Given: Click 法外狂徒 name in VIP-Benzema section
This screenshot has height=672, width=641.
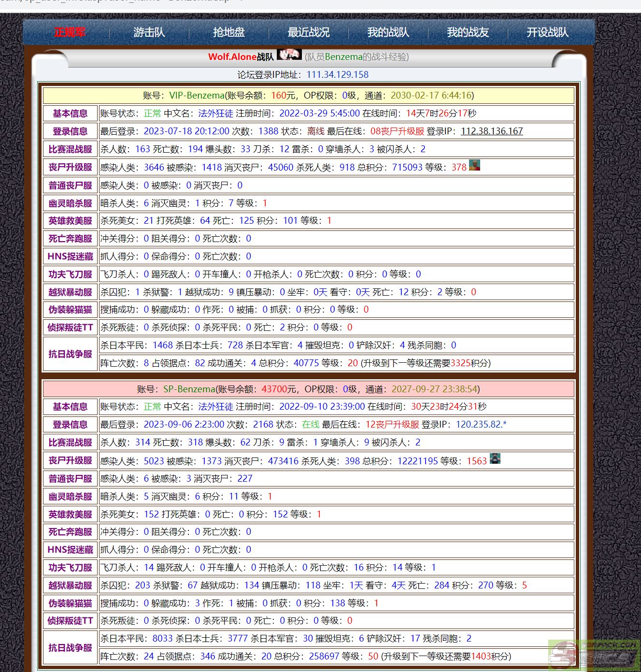Looking at the screenshot, I should [215, 113].
